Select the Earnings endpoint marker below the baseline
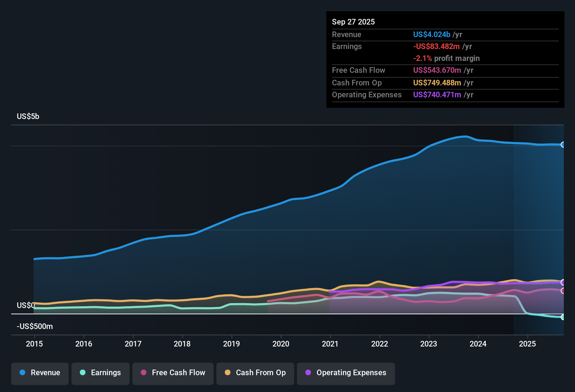The image size is (575, 392). pos(563,317)
